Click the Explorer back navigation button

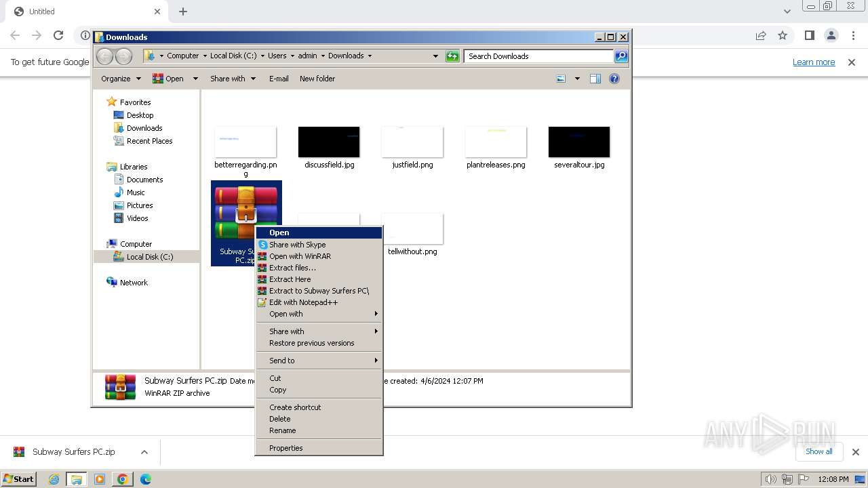click(x=105, y=56)
